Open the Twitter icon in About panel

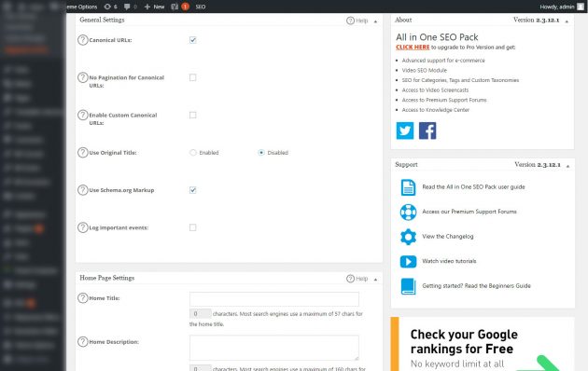point(405,131)
